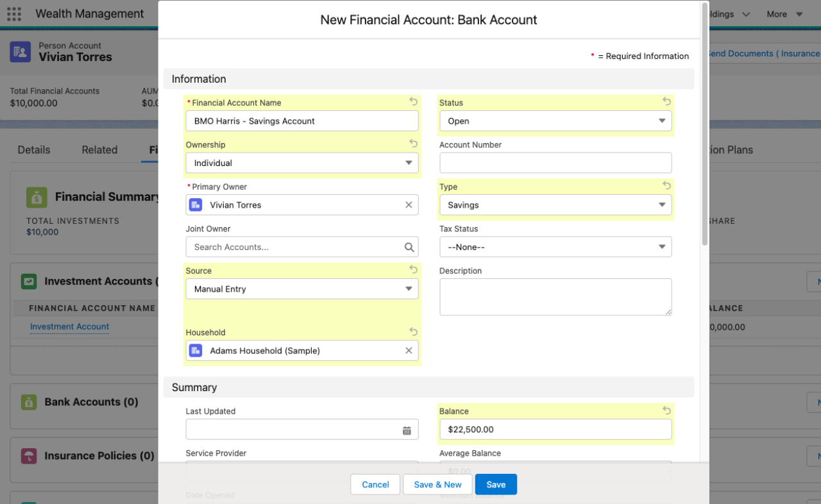Click the account icon beside Vivian Torres

click(x=196, y=205)
